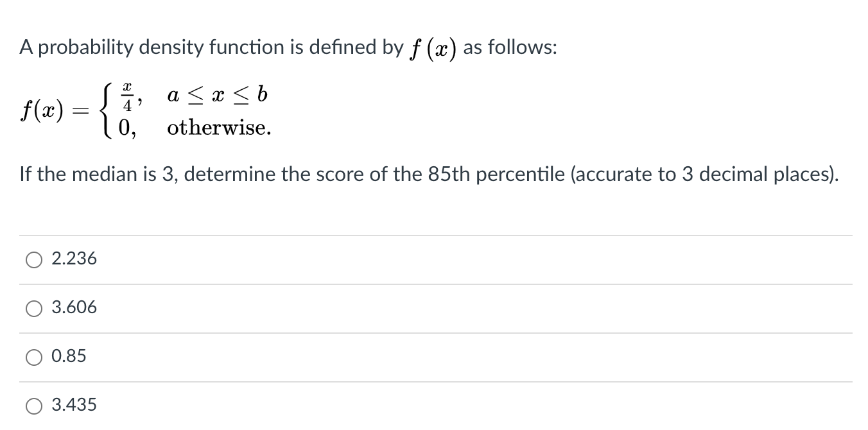Click the inequality a ≤ x ≤ b
The height and width of the screenshot is (430, 868).
[x=218, y=94]
